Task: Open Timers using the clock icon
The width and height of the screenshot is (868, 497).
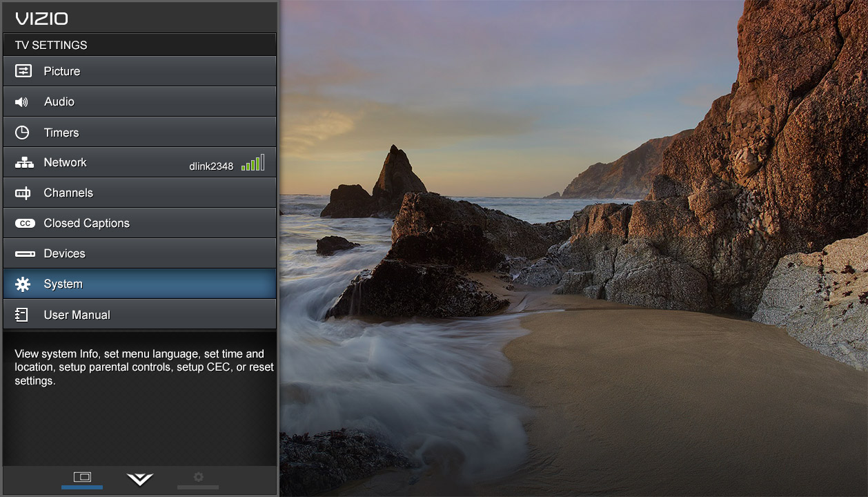Action: (21, 131)
